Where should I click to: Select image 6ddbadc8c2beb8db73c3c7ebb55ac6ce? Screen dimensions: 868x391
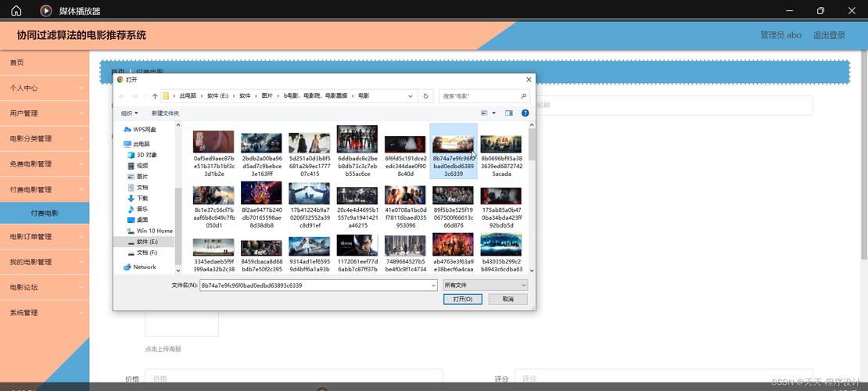pos(357,151)
